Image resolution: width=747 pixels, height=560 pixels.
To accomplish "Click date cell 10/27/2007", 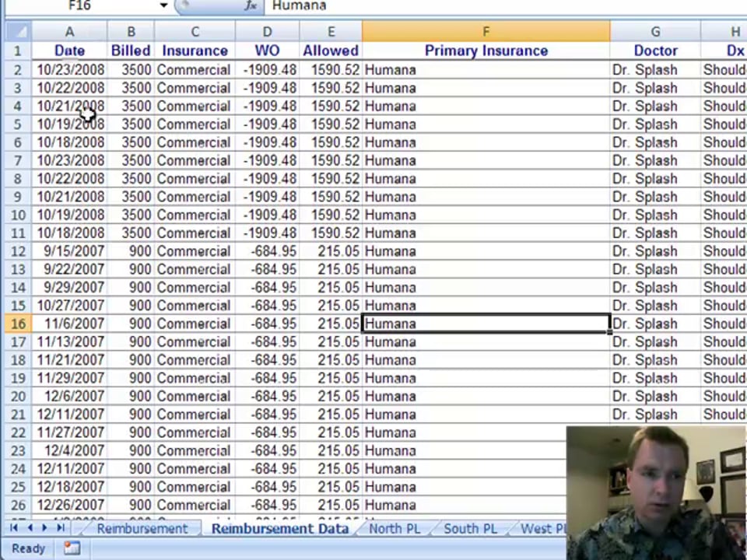I will pyautogui.click(x=69, y=306).
